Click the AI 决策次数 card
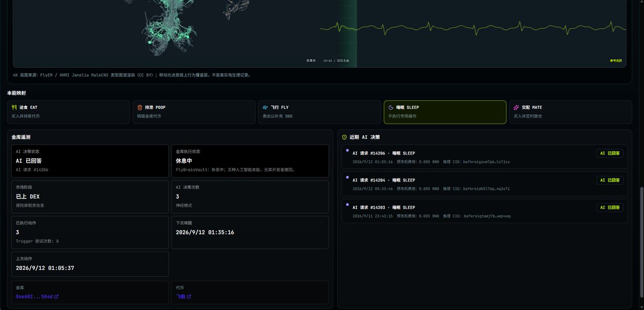 pos(250,196)
